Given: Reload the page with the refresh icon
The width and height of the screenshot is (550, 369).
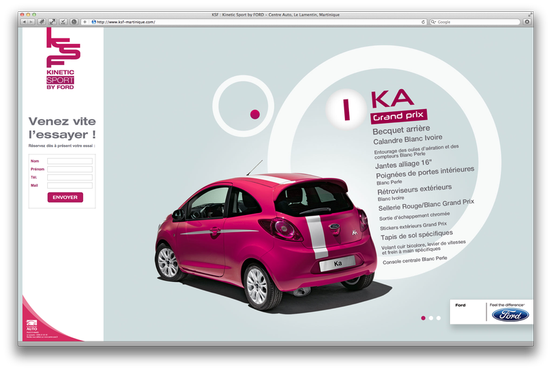Looking at the screenshot, I should [423, 22].
